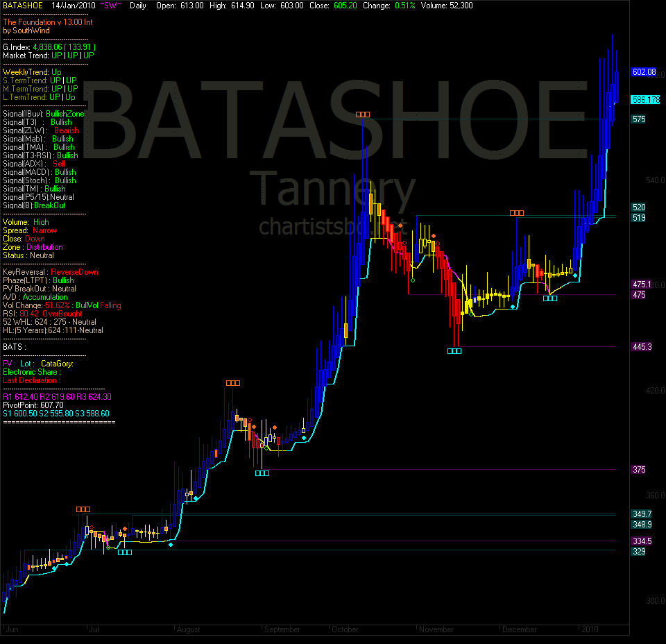Select the G.Index 4,838.06 line
Viewport: 666px width, 644px height.
(x=49, y=47)
